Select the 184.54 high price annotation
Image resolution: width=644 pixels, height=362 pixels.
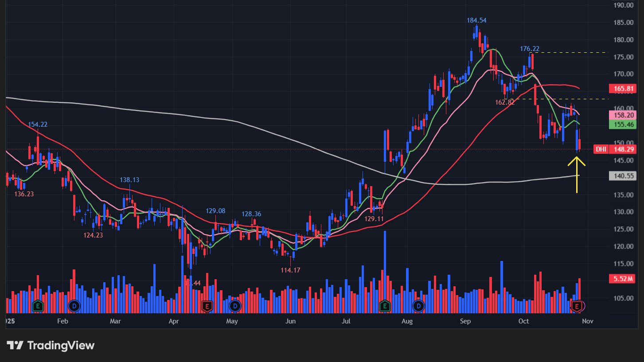(x=476, y=20)
